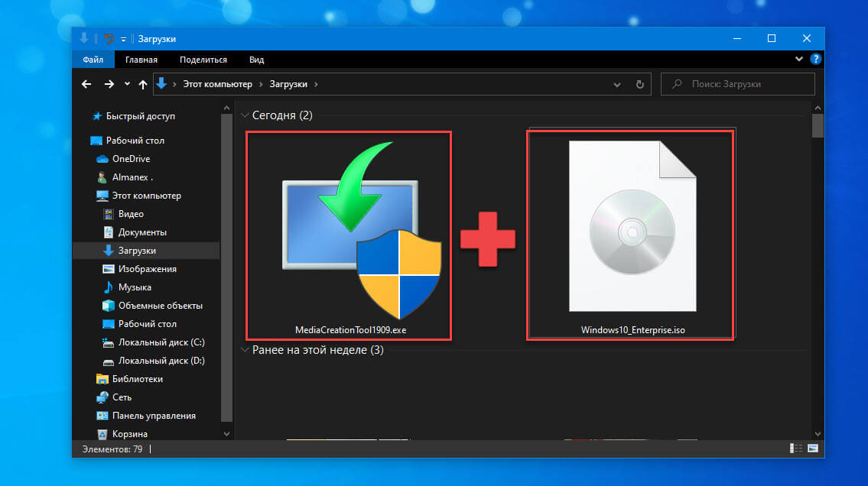
Task: Expand the ribbon with chevron
Action: click(799, 59)
